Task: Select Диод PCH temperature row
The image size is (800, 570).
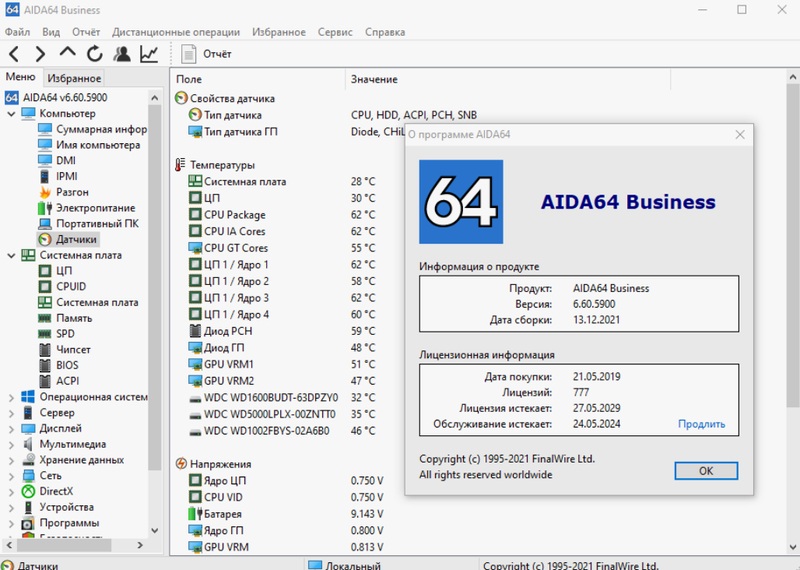Action: (x=282, y=331)
